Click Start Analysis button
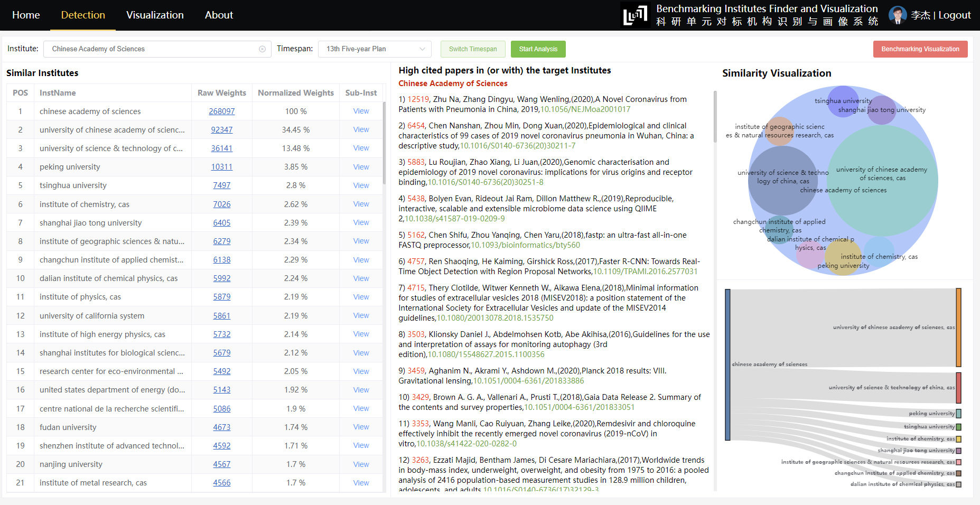Screen dimensions: 980x505 [538, 49]
